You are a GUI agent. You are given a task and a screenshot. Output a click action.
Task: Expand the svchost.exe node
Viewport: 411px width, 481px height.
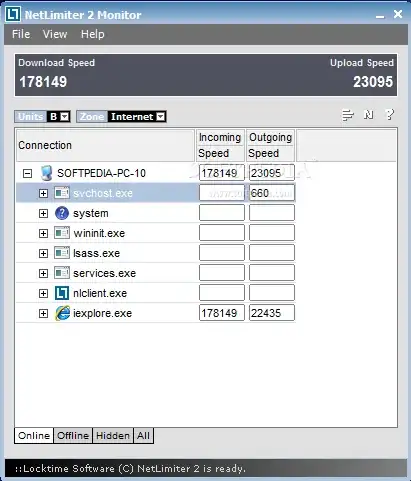coord(43,193)
